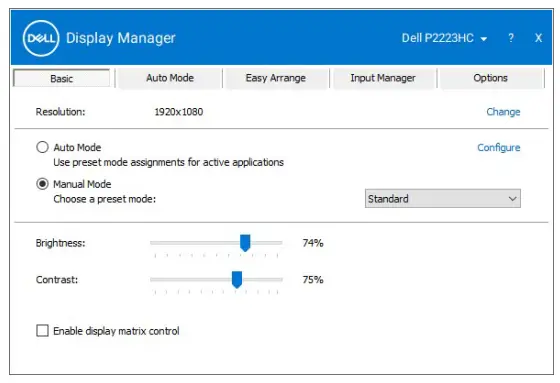Select the Manual Mode radio button

click(42, 184)
